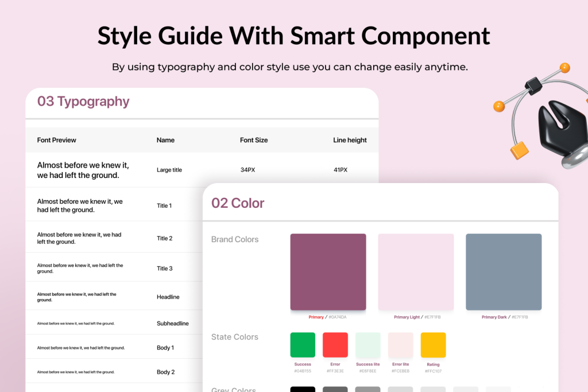The width and height of the screenshot is (588, 392).
Task: Click the 'Error lite' swatch name label
Action: tap(400, 364)
